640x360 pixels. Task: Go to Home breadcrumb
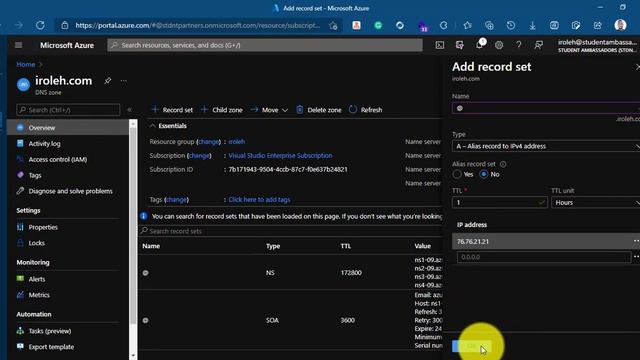25,64
